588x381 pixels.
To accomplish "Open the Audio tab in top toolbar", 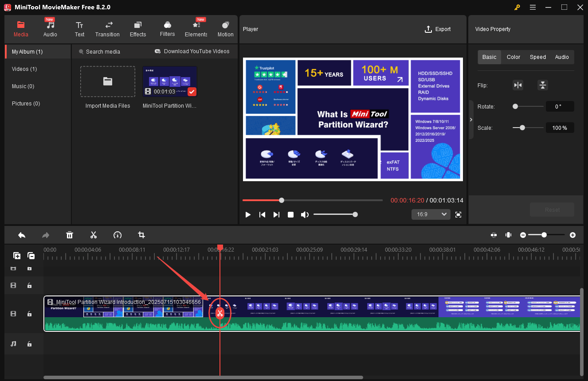I will click(50, 29).
